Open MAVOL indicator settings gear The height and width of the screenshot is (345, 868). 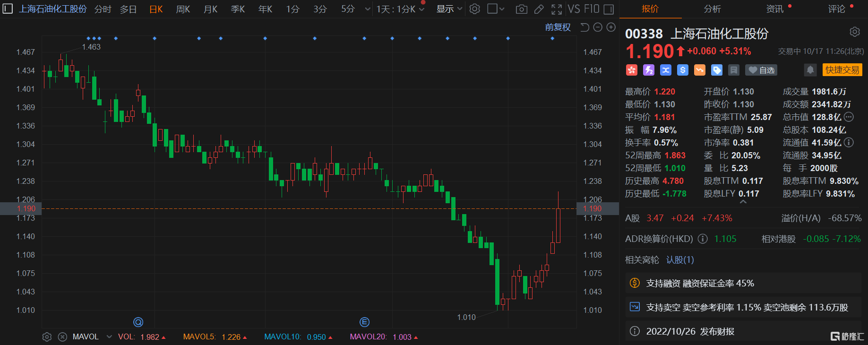coord(47,337)
